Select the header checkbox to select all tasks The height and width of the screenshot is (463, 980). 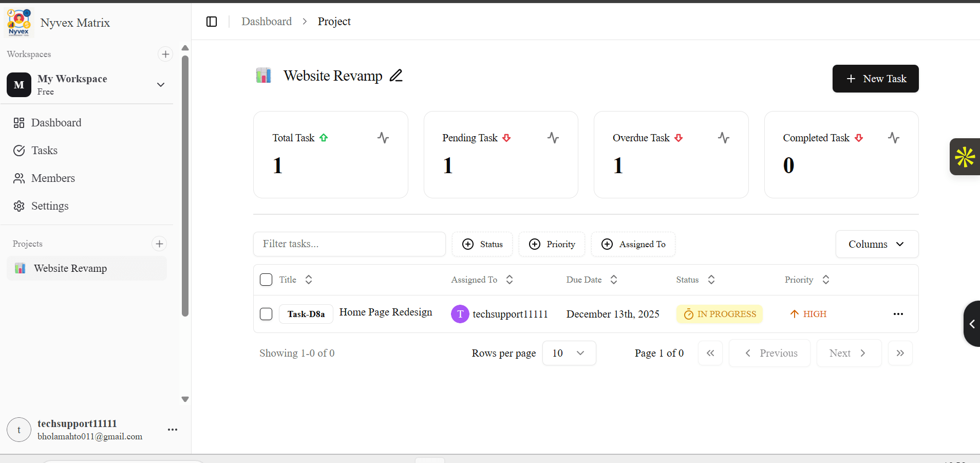pos(266,280)
